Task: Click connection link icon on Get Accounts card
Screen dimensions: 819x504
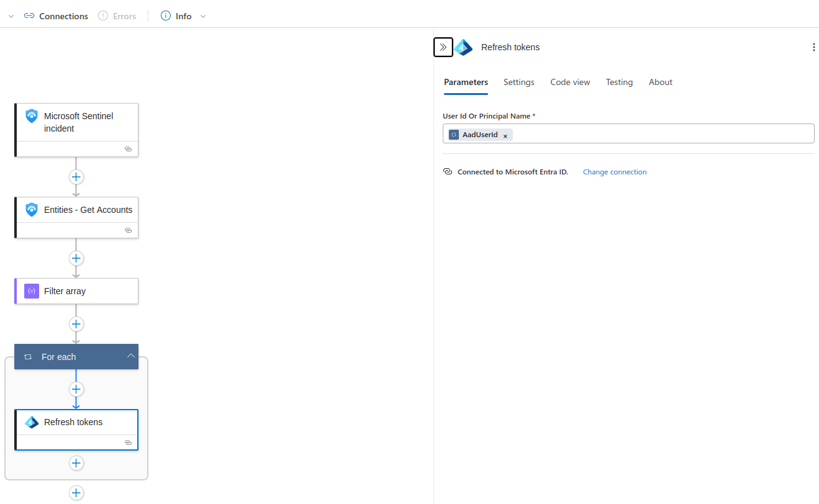Action: click(128, 230)
